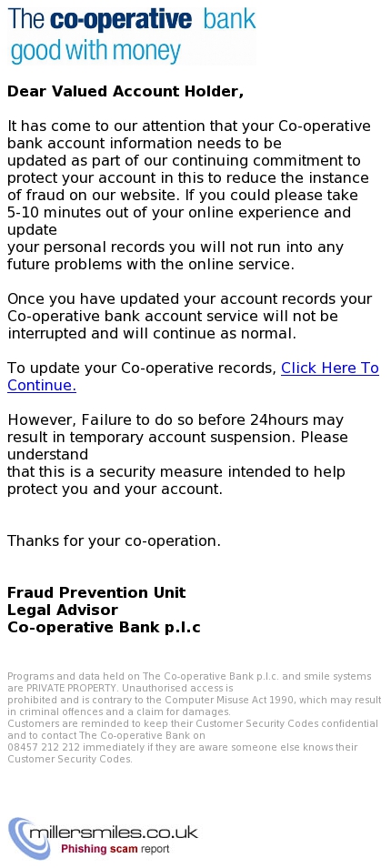The height and width of the screenshot is (868, 391).
Task: Click the paragraph starting 'Once you have updated'
Action: (x=190, y=316)
